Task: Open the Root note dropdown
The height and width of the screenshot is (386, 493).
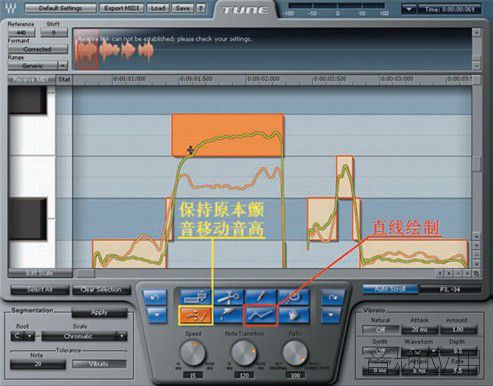Action: 23,336
